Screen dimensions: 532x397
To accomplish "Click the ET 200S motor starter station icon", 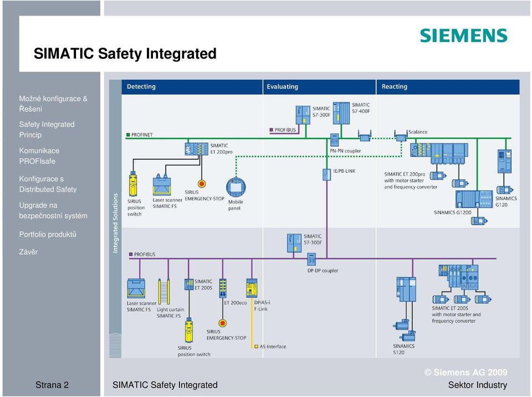I will (x=458, y=277).
